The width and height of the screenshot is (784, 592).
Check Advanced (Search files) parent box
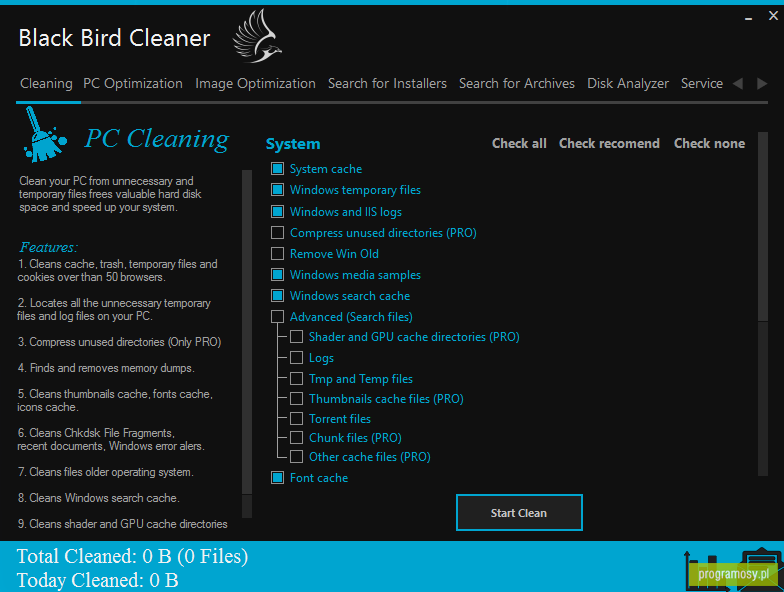coord(278,316)
